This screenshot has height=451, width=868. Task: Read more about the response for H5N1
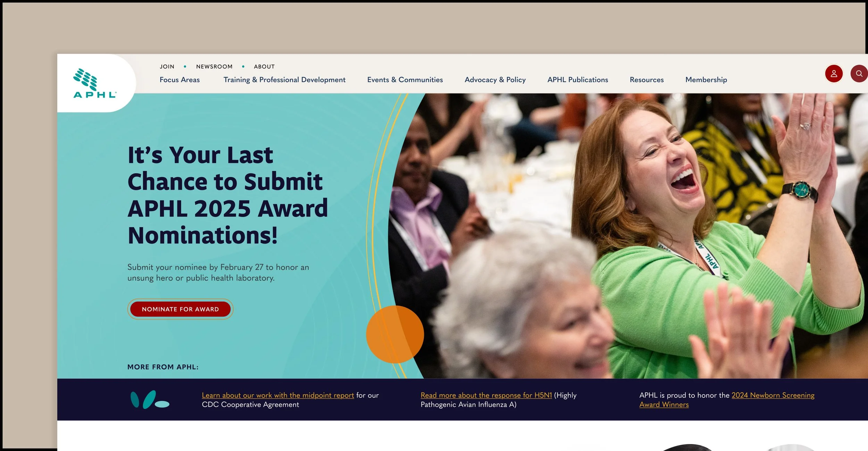486,395
